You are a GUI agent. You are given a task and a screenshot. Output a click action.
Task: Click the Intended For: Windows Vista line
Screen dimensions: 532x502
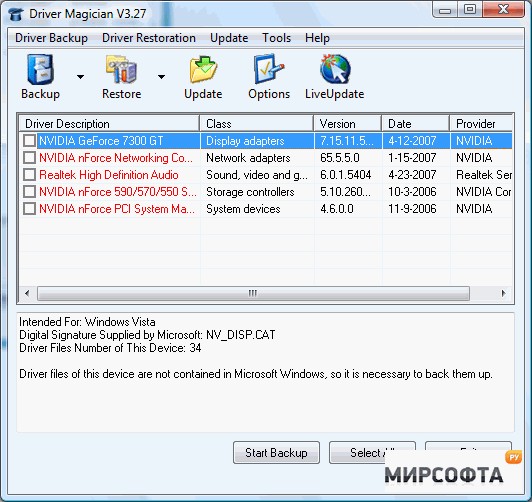click(x=87, y=322)
